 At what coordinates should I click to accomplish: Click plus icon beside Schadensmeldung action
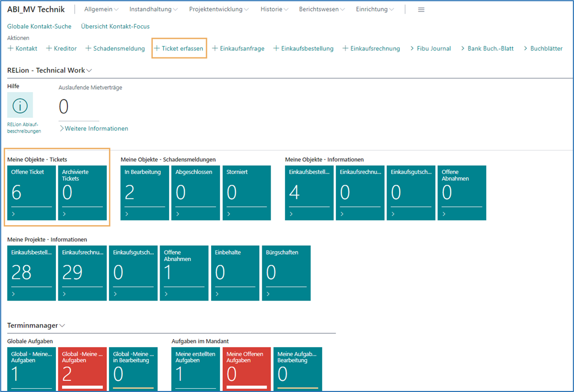pos(88,48)
